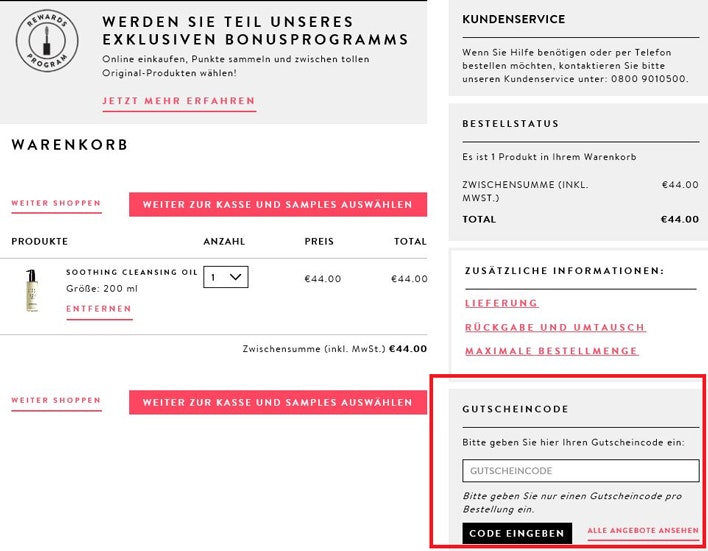Click the Soothing Cleansing Oil bottle thumbnail
This screenshot has width=708, height=551.
32,290
